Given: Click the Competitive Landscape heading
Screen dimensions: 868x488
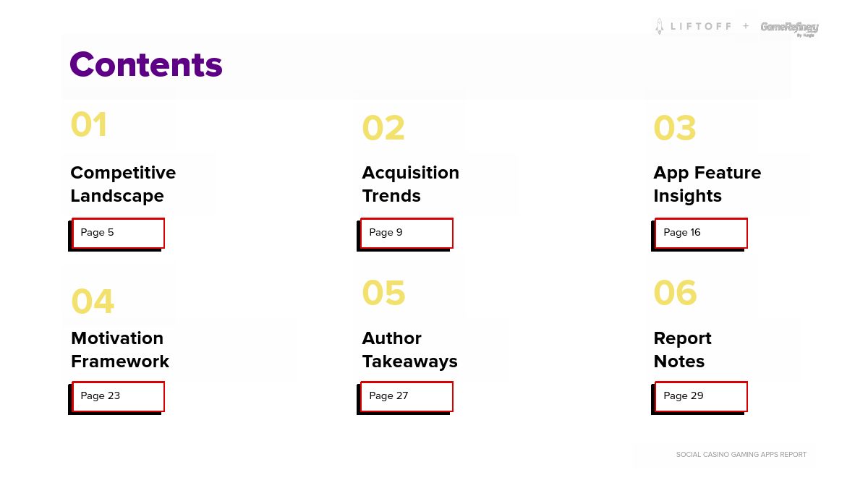Looking at the screenshot, I should pos(123,184).
